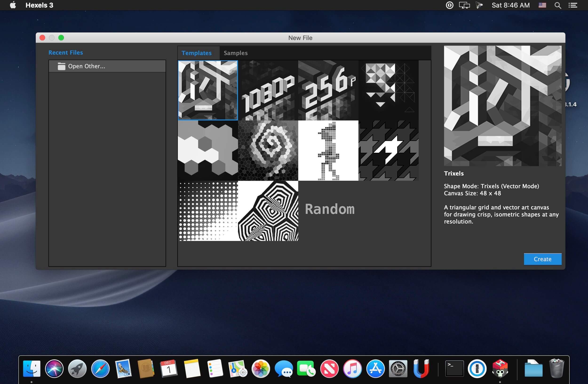This screenshot has height=384, width=588.
Task: Select the concentric hexagon lines template
Action: coord(268,211)
